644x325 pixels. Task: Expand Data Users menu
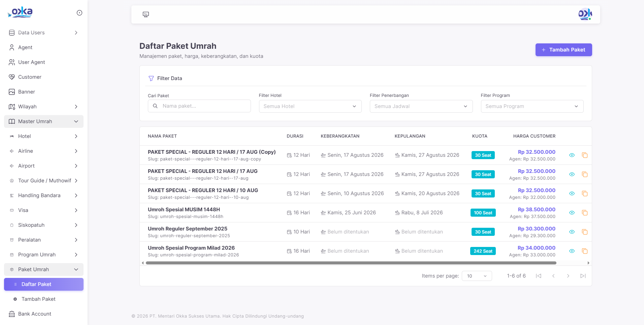44,33
